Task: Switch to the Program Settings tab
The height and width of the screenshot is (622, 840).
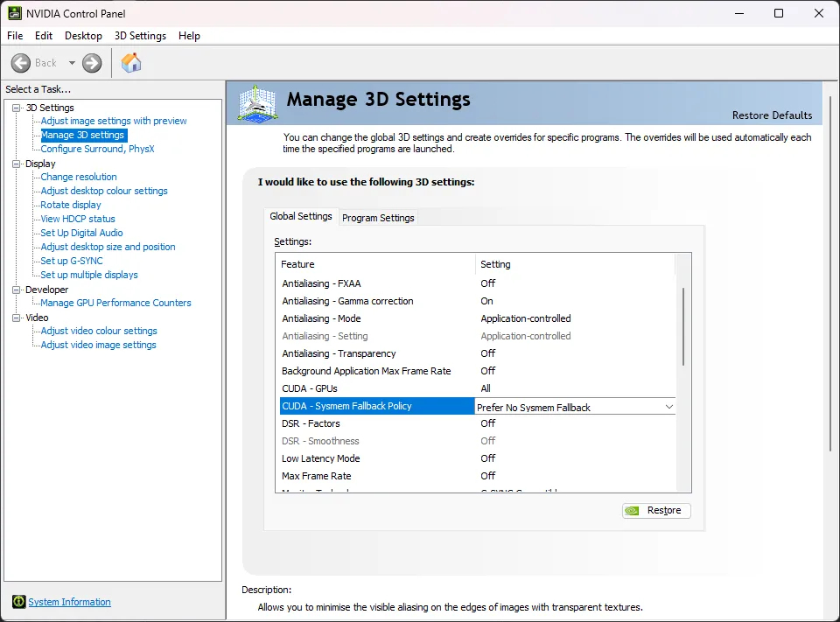Action: tap(378, 218)
